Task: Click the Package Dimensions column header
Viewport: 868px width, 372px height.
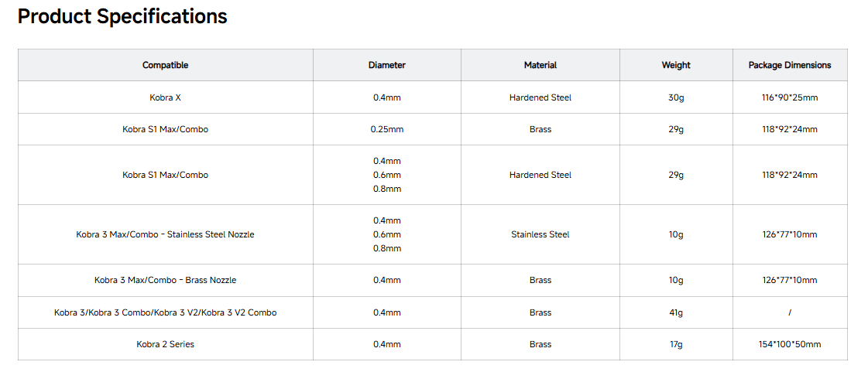Action: pos(790,65)
